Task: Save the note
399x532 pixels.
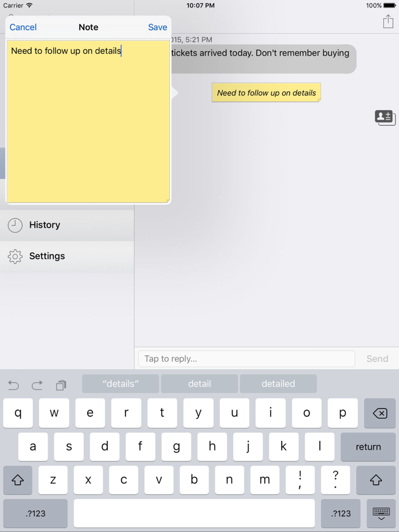Action: (157, 27)
